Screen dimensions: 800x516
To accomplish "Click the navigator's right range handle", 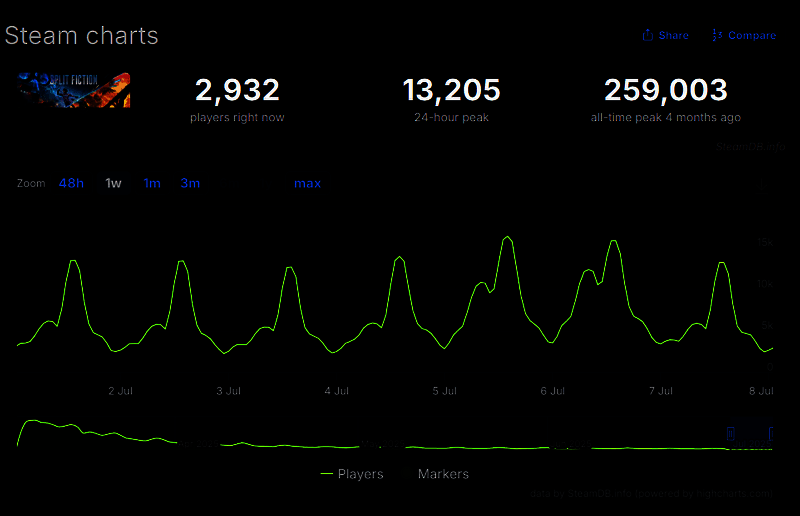I will [x=771, y=434].
